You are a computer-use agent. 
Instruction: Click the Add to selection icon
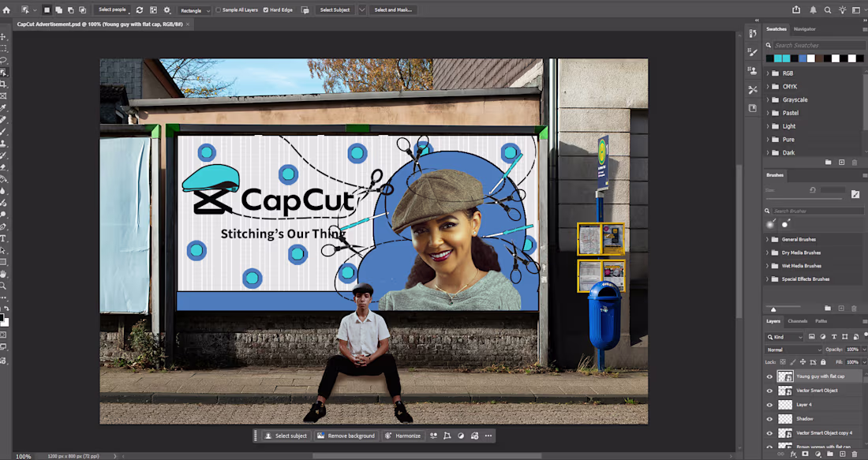click(x=58, y=10)
